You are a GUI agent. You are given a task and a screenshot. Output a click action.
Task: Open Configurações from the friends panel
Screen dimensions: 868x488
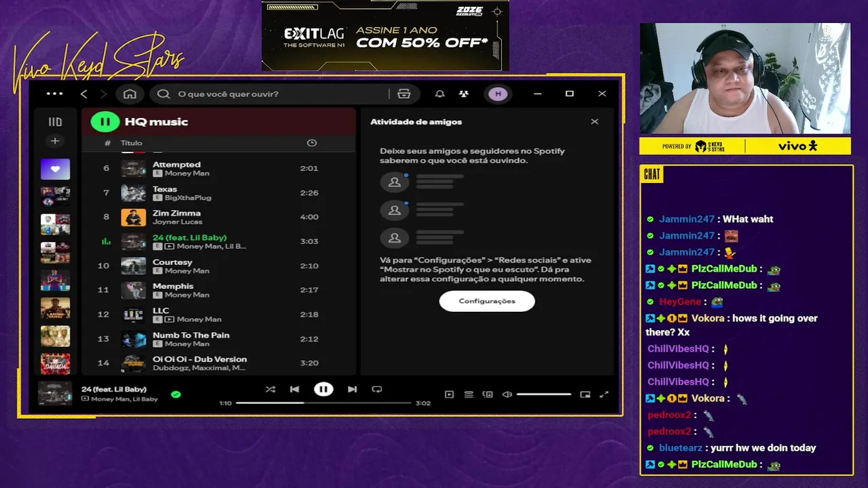487,301
